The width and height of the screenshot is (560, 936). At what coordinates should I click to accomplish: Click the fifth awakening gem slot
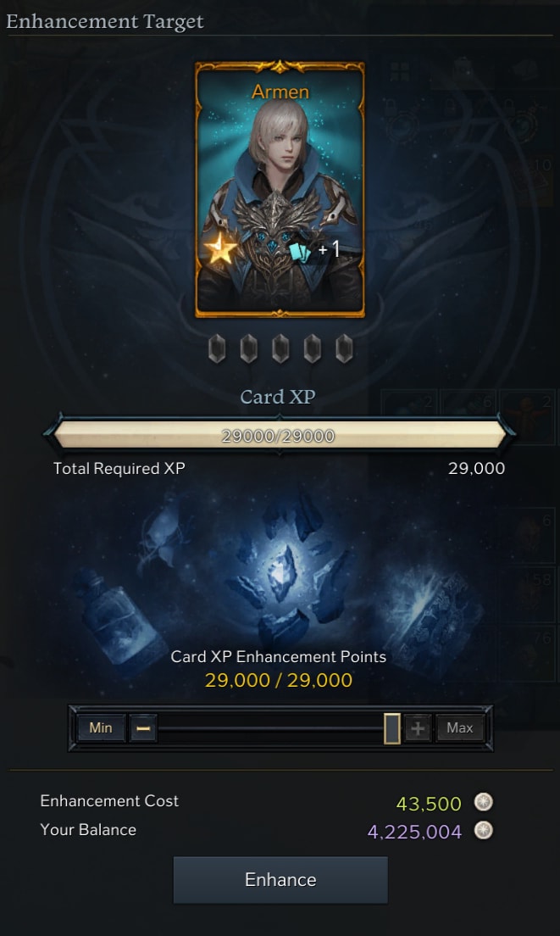tap(343, 348)
